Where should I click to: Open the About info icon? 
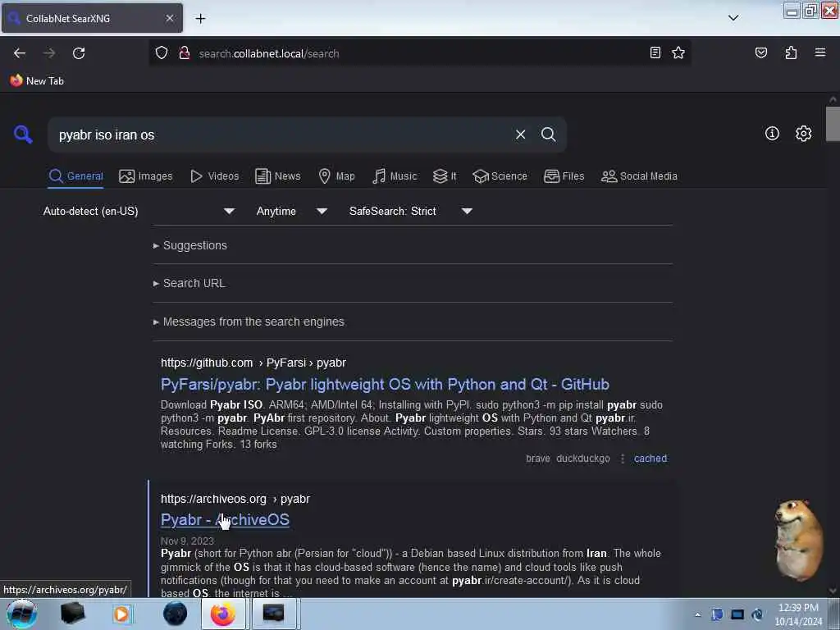tap(771, 134)
